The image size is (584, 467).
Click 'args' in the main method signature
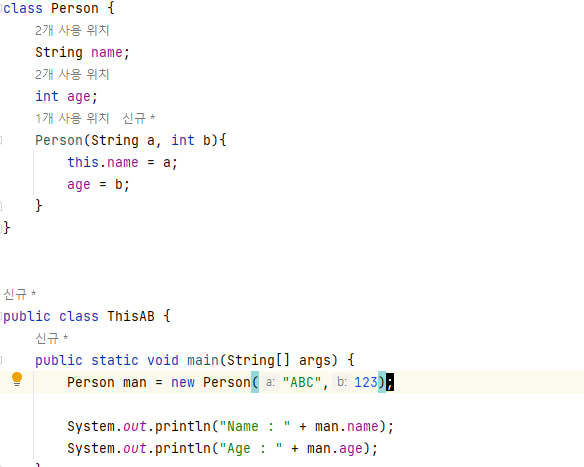tap(314, 360)
